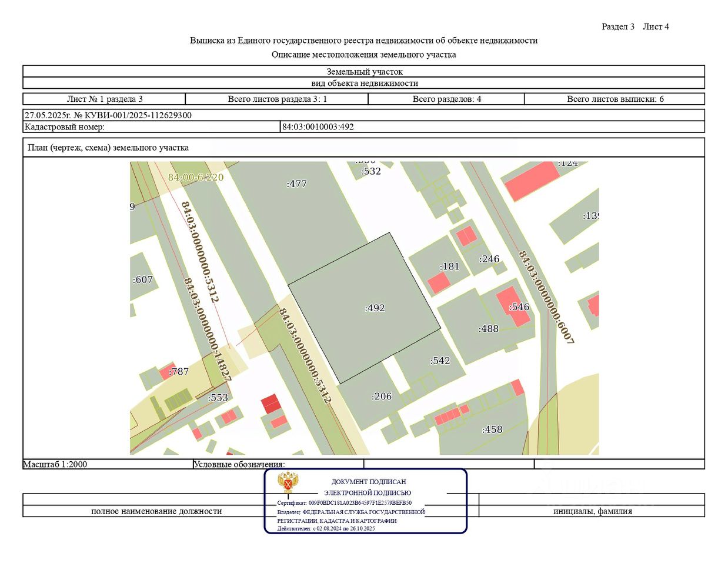Click the cadastral number value '84:03:0010003:492'
The height and width of the screenshot is (563, 728).
318,126
